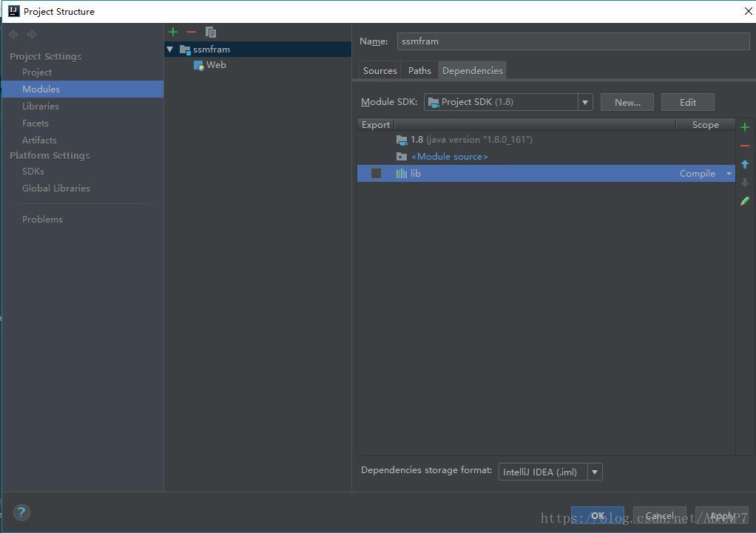Viewport: 756px width, 533px height.
Task: Click the Web facet icon
Action: point(199,65)
